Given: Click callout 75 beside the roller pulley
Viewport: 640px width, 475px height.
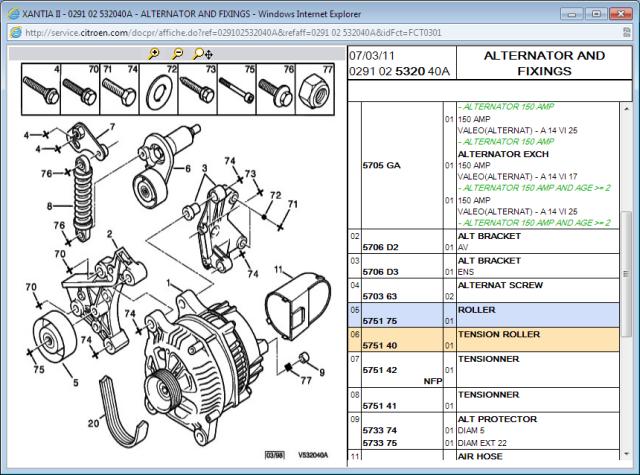Looking at the screenshot, I should click(x=39, y=370).
